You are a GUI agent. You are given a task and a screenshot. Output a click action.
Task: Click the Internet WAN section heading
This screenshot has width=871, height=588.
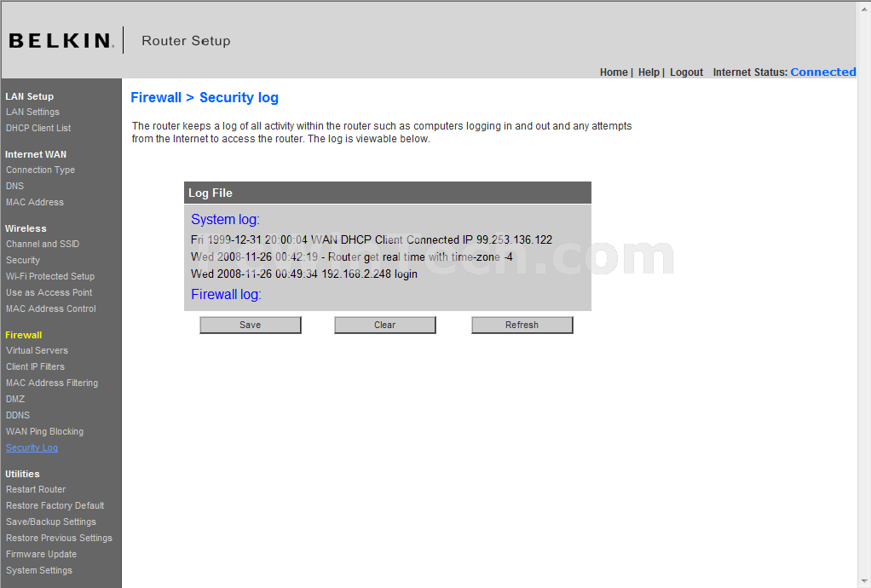click(36, 154)
